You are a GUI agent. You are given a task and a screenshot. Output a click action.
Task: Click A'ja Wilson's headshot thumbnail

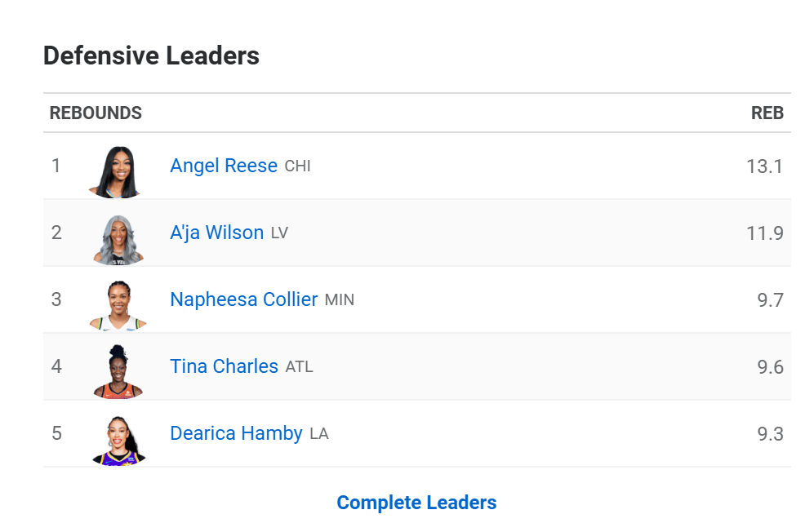click(x=118, y=240)
